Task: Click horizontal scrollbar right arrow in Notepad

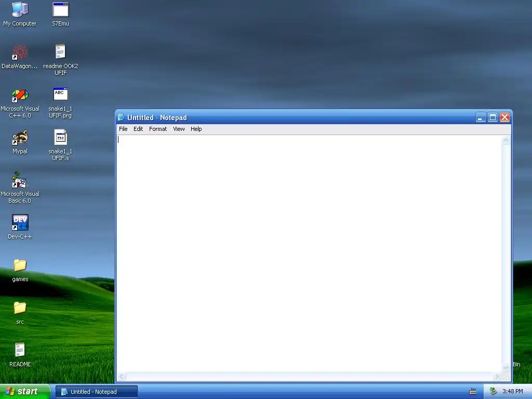Action: coord(497,376)
